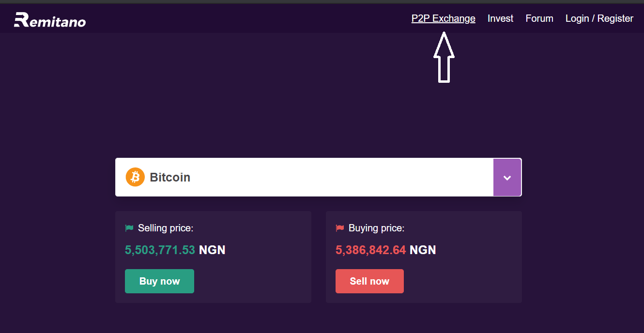Click the Bitcoin label text in selector
This screenshot has width=644, height=333.
pos(169,177)
